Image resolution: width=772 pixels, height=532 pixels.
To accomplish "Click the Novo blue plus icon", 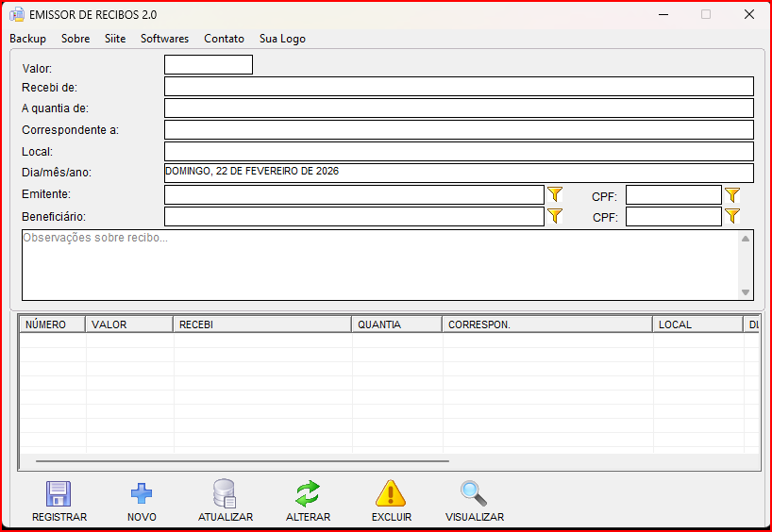I will (142, 493).
